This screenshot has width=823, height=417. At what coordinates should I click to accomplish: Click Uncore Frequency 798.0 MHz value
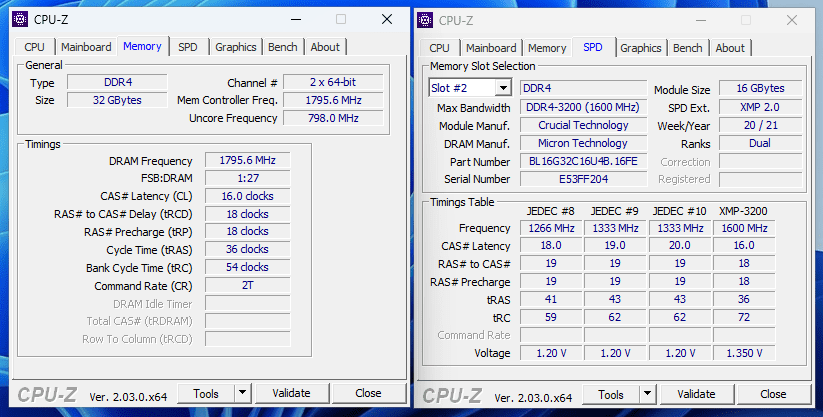point(333,118)
